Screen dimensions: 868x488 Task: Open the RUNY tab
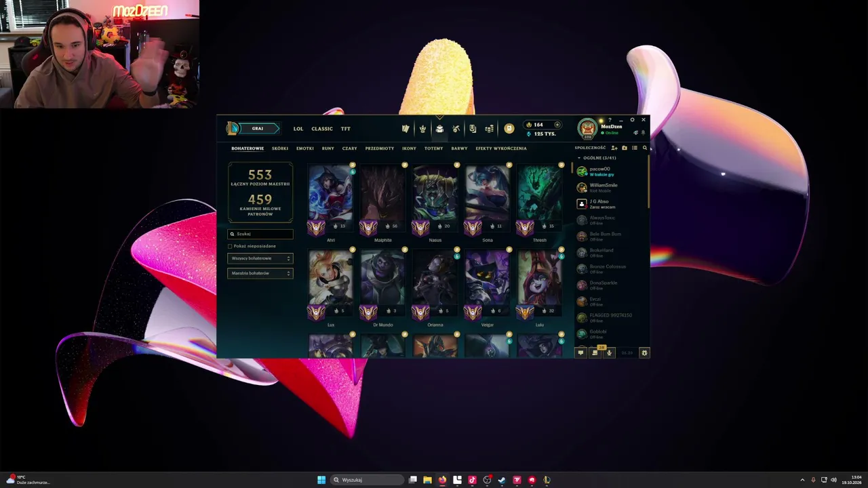[x=328, y=148]
